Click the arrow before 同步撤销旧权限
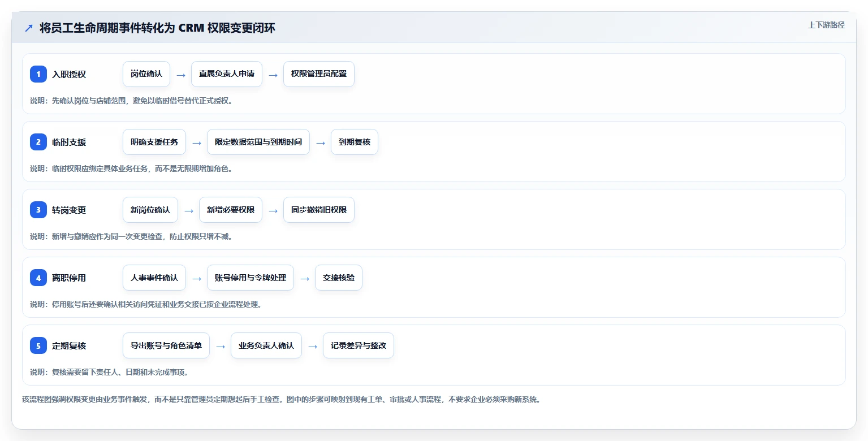The image size is (868, 441). (x=273, y=210)
